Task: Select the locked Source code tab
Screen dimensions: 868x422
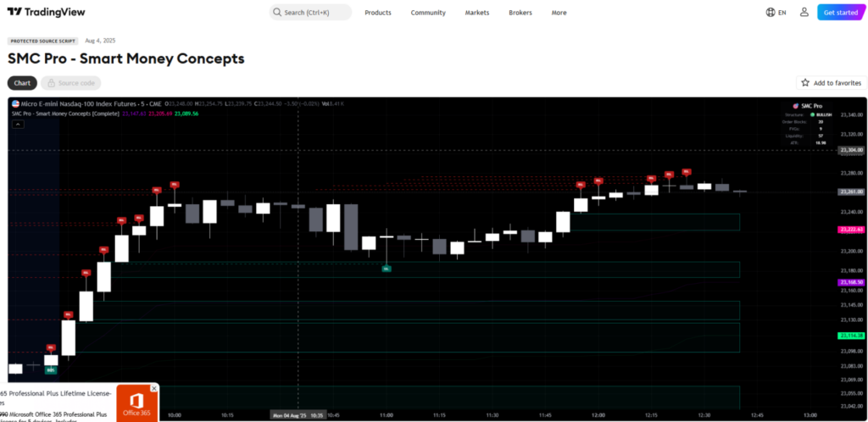Action: (x=71, y=83)
